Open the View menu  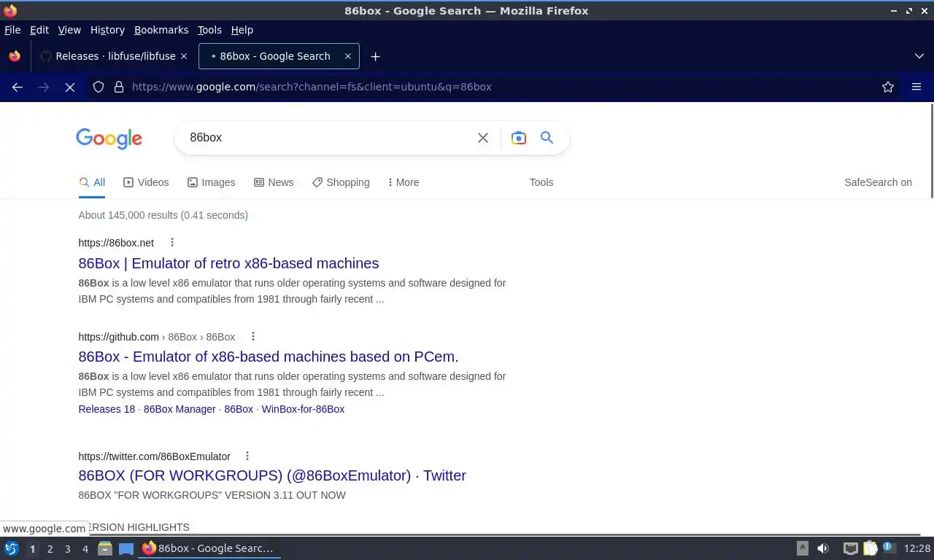[x=69, y=30]
